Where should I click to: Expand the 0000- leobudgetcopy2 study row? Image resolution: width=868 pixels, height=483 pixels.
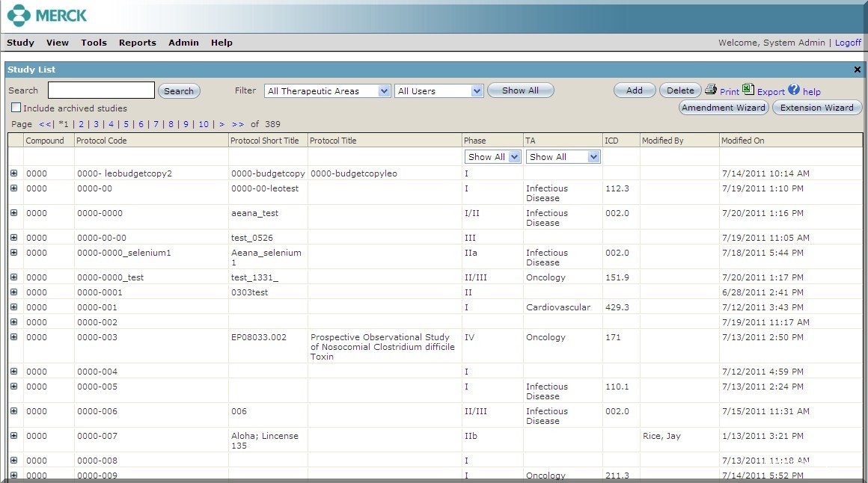(x=13, y=173)
